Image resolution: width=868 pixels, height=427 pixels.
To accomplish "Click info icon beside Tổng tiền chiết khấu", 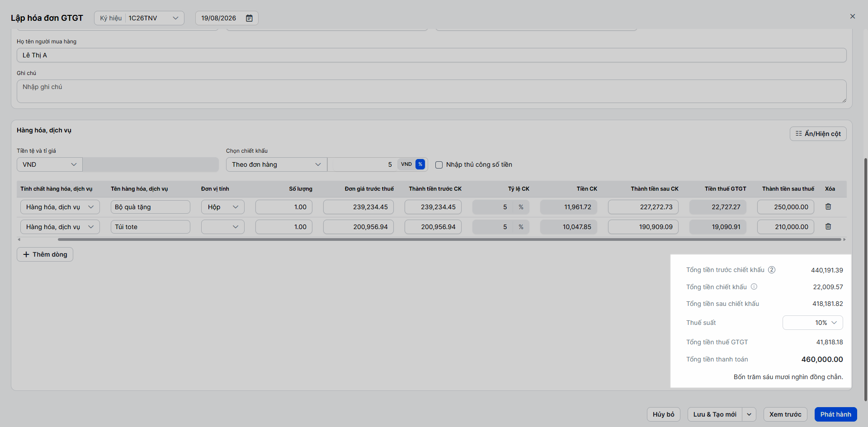I will point(754,286).
